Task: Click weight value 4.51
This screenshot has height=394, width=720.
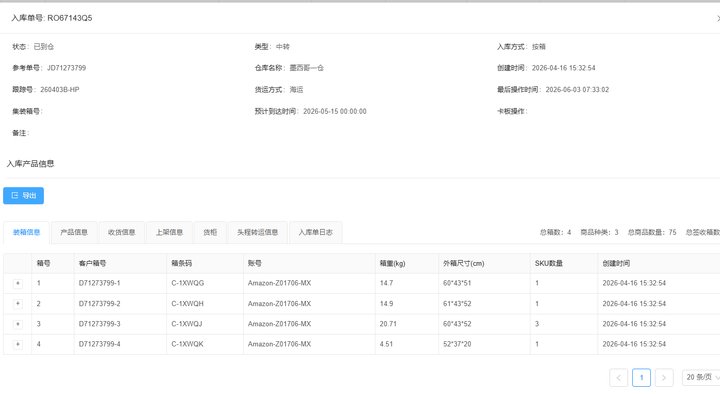Action: click(386, 344)
